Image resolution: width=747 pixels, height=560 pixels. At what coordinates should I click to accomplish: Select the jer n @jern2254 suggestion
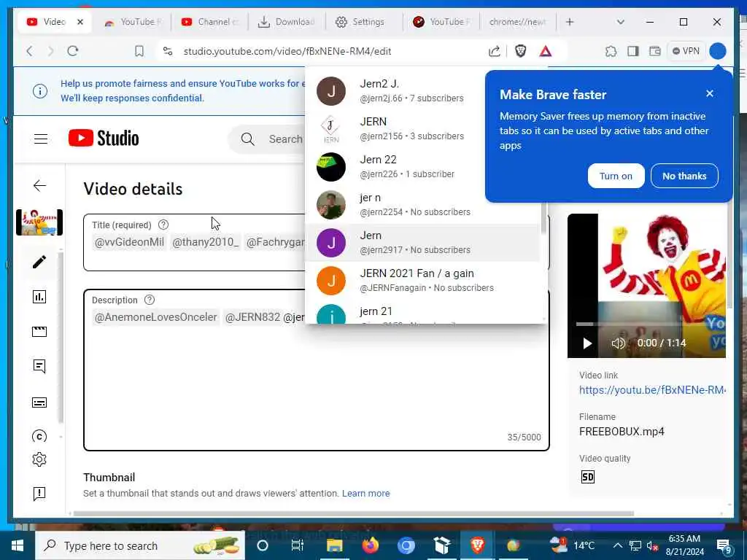422,205
